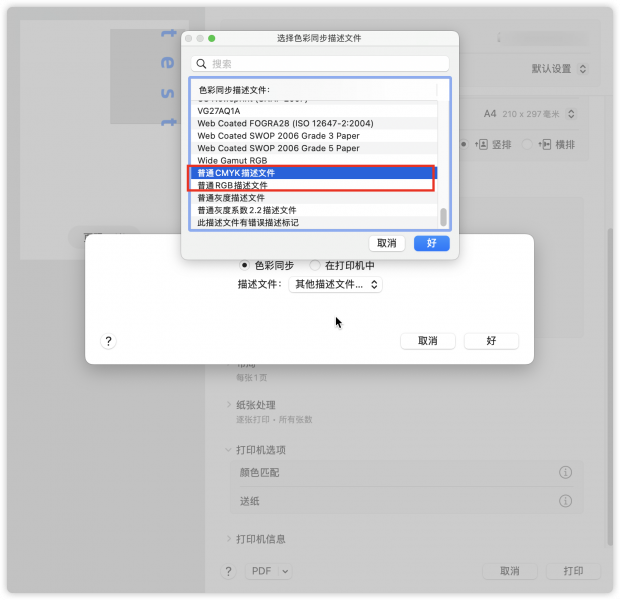This screenshot has width=620, height=600.
Task: Select the 色彩同步 radio button
Action: pyautogui.click(x=244, y=265)
